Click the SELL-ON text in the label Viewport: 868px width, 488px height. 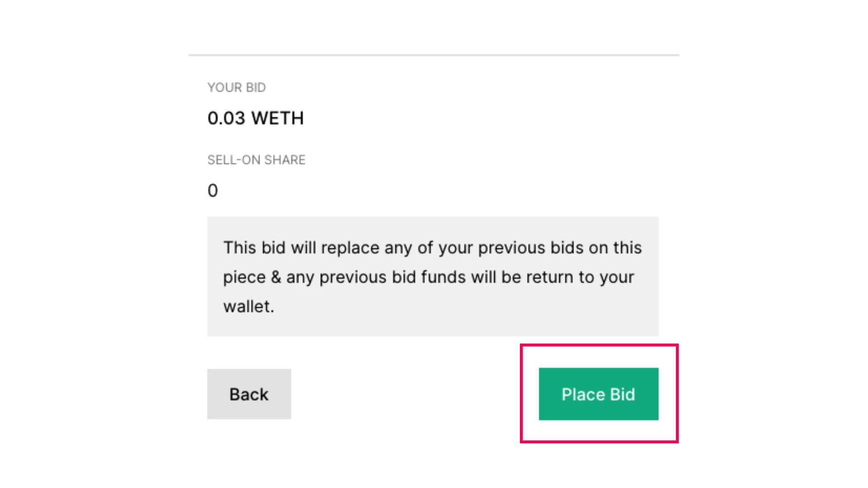click(x=234, y=160)
